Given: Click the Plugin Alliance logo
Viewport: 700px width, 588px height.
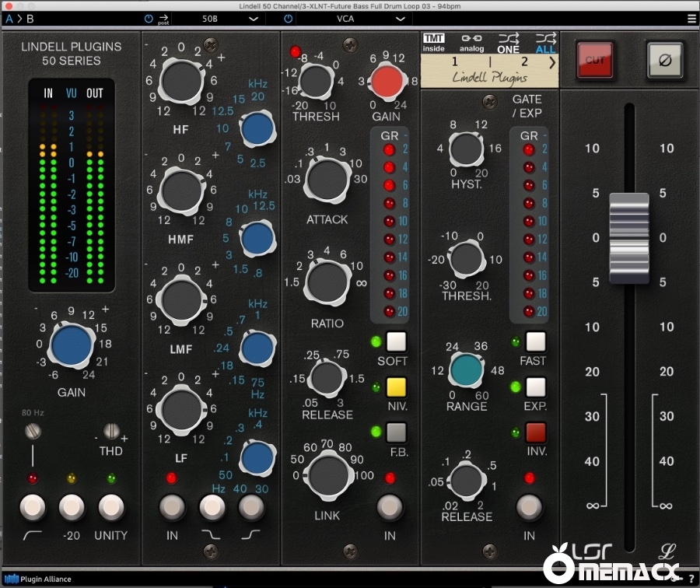Looking at the screenshot, I should [37, 579].
